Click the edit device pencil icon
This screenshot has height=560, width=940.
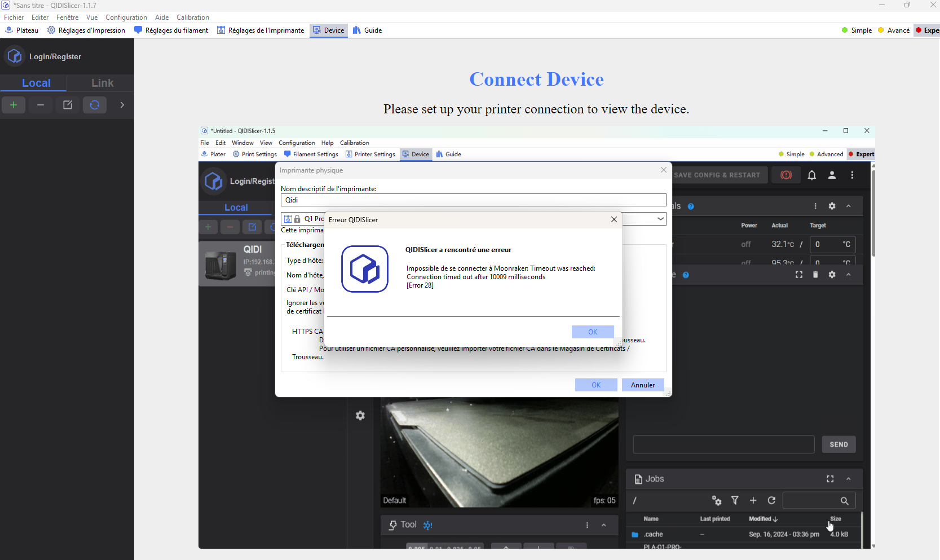click(x=68, y=105)
